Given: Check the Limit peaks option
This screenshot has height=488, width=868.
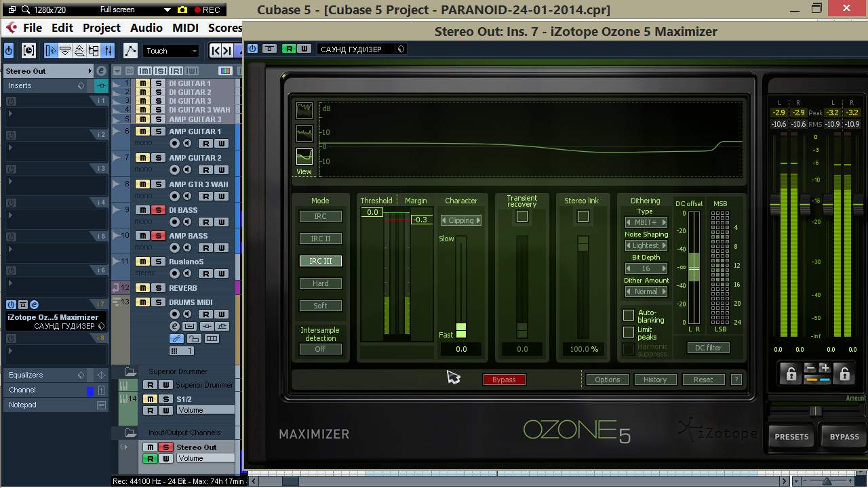Looking at the screenshot, I should [x=629, y=332].
